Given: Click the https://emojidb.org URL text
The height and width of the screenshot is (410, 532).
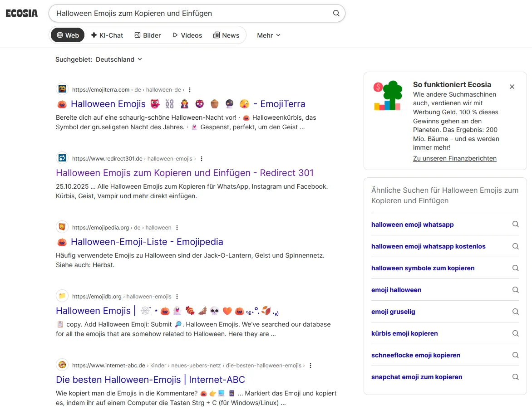Looking at the screenshot, I should point(97,297).
